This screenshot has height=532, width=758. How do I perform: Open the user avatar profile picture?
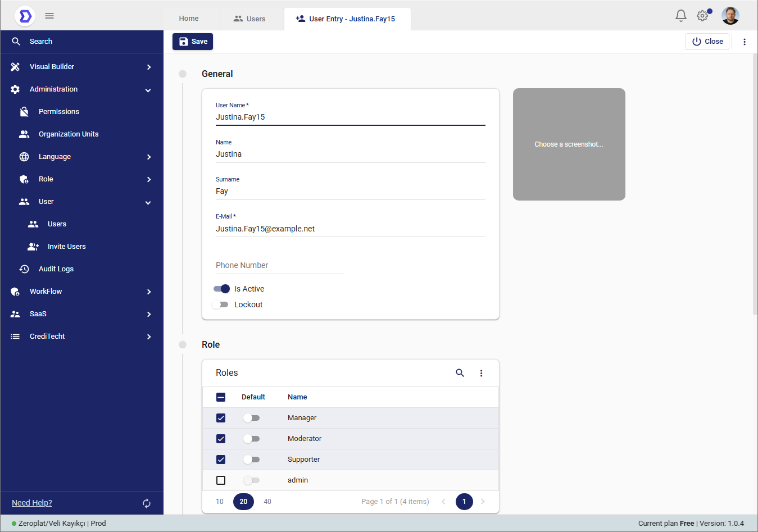click(730, 16)
